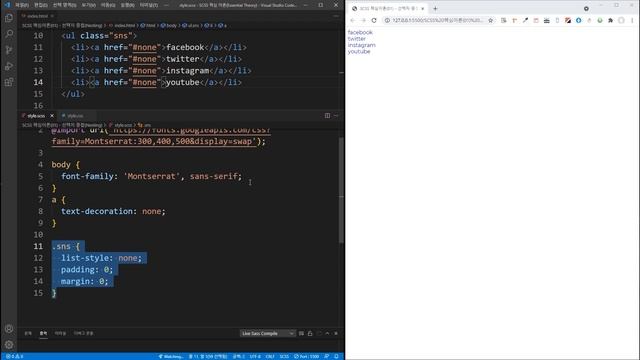Open the Selection menu in VS Code
Viewport: 640px width, 360px height.
click(64, 5)
